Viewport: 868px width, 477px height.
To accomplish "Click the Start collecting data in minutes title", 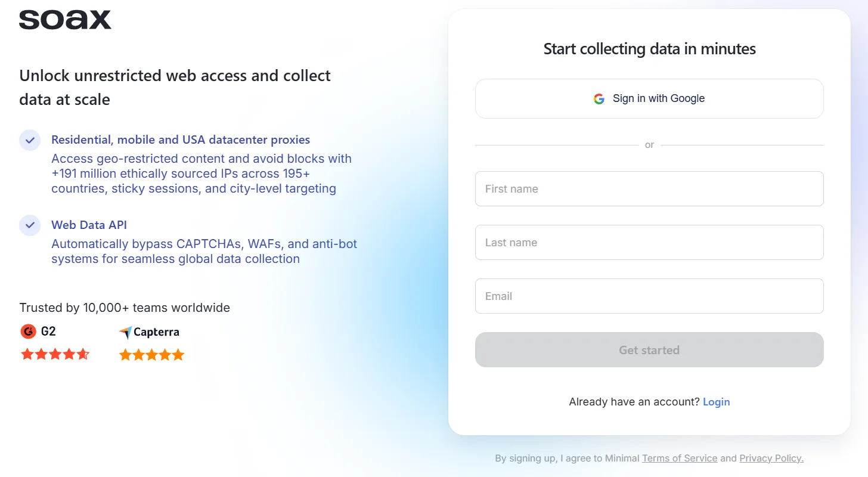I will coord(649,49).
